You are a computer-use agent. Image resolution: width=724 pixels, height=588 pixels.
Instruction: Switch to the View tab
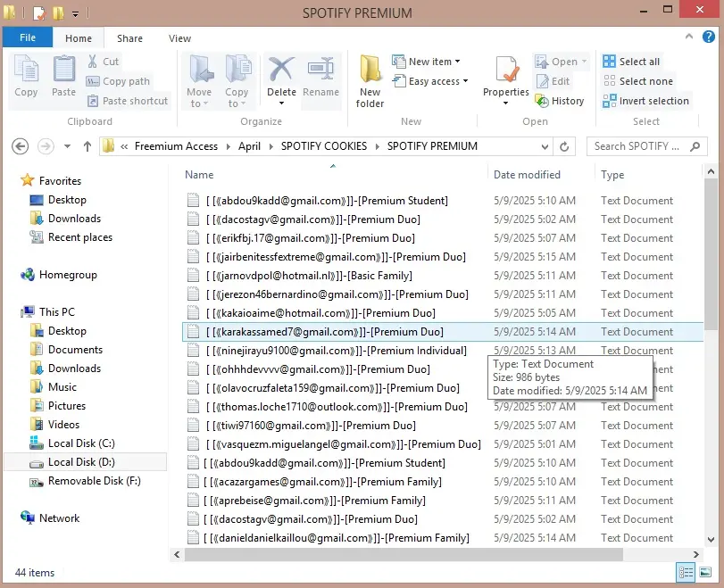(179, 38)
